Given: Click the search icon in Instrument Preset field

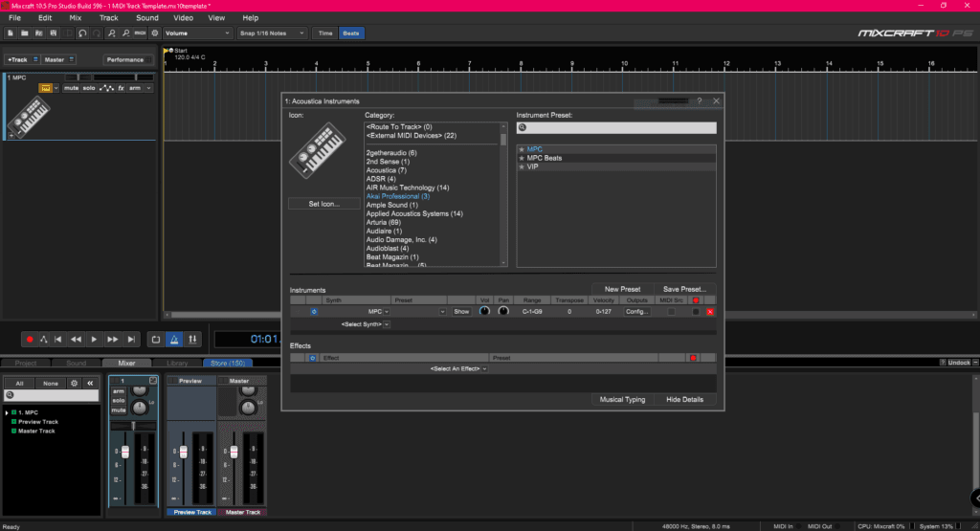Looking at the screenshot, I should point(523,127).
